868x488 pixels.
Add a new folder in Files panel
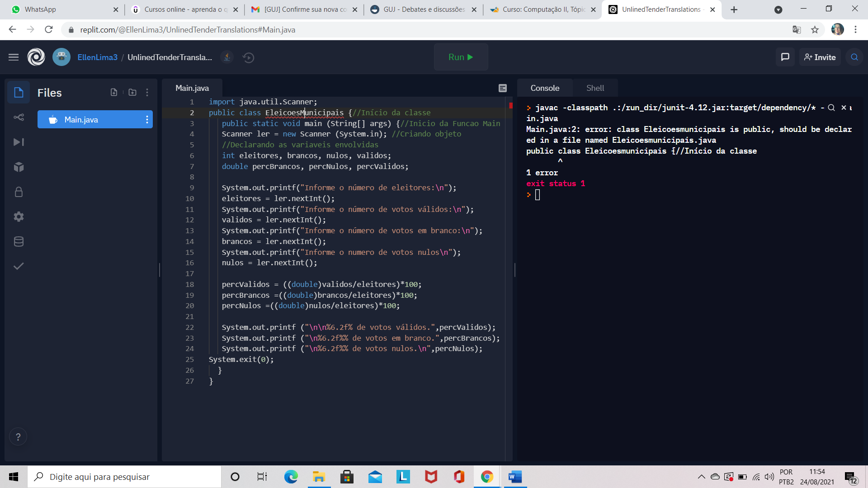132,93
